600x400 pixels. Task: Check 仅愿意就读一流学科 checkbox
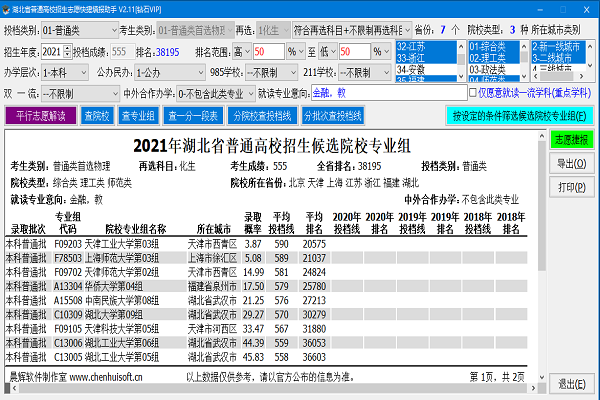pos(473,93)
